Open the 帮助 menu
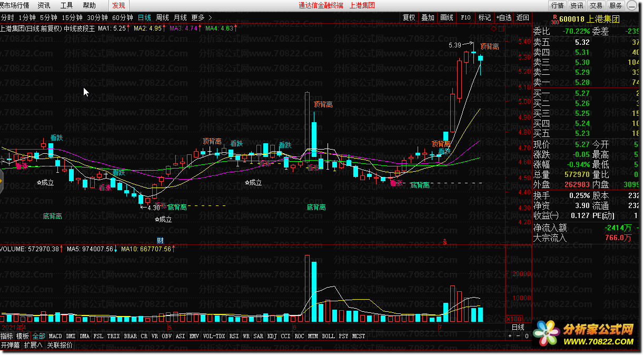Viewport: 644px width, 355px height. point(90,5)
